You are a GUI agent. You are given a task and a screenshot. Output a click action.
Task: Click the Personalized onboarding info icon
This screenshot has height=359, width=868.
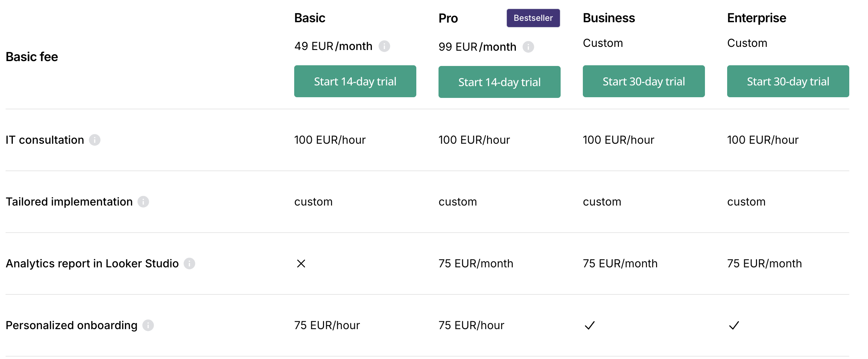[x=148, y=325]
